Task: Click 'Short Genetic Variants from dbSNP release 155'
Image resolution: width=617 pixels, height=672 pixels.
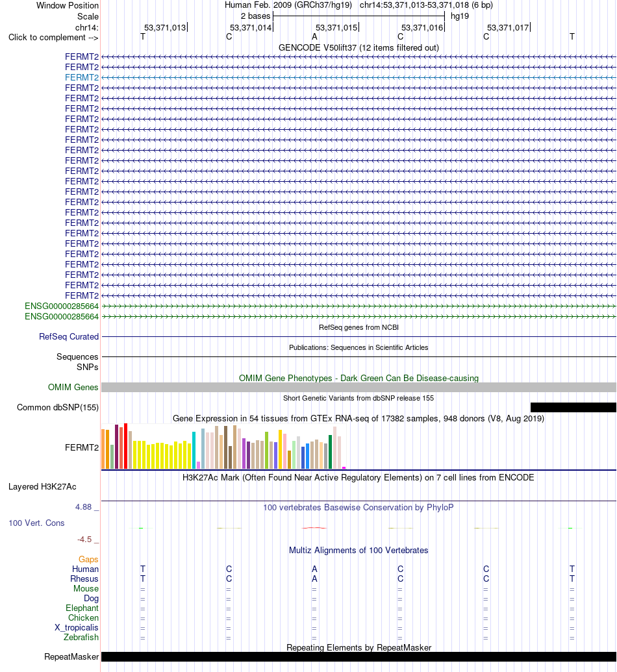Action: [x=359, y=398]
